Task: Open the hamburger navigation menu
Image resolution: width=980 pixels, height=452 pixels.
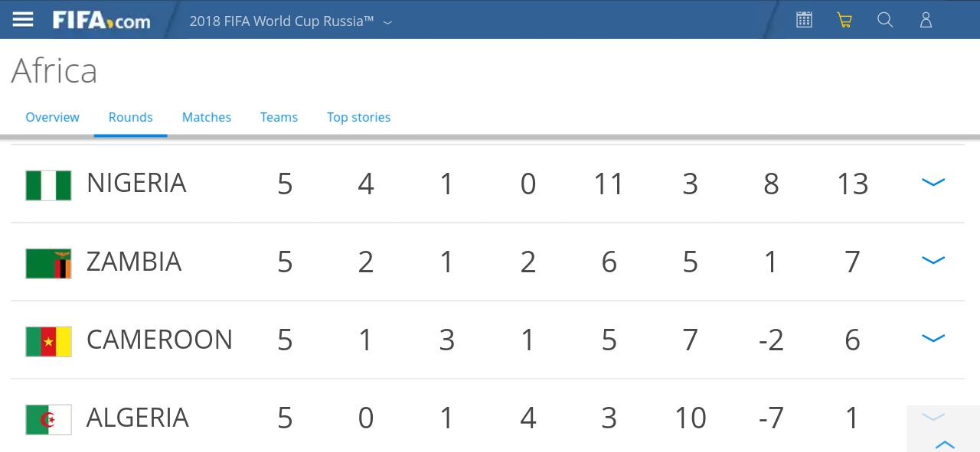Action: click(x=23, y=20)
